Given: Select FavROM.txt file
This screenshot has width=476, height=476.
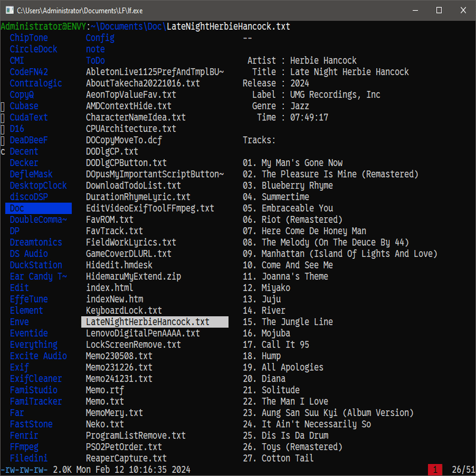Looking at the screenshot, I should pos(110,220).
